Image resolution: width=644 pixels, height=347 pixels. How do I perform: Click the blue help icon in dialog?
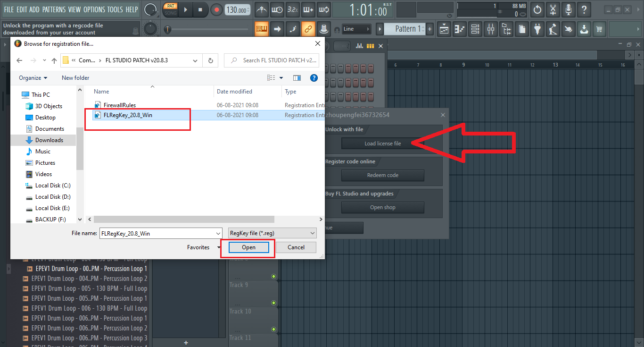314,78
